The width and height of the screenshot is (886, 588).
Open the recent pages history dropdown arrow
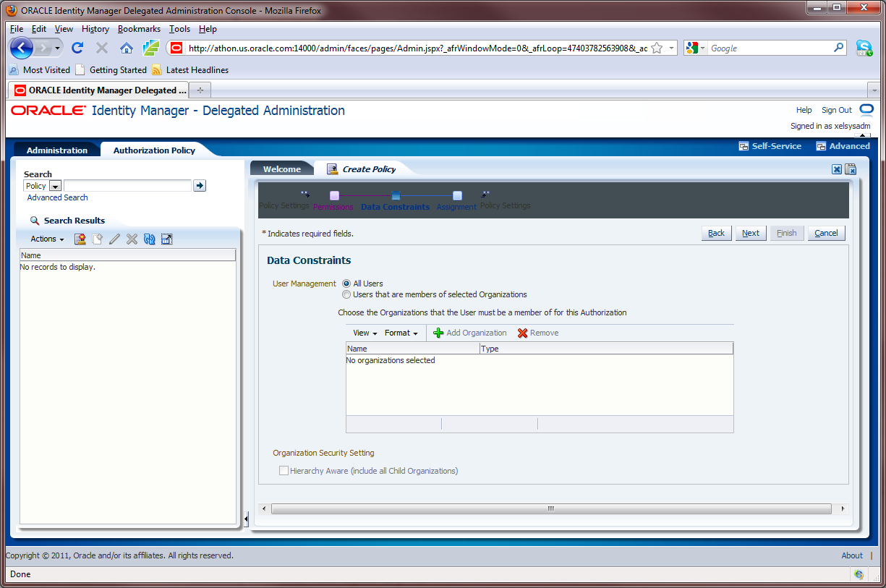tap(56, 48)
